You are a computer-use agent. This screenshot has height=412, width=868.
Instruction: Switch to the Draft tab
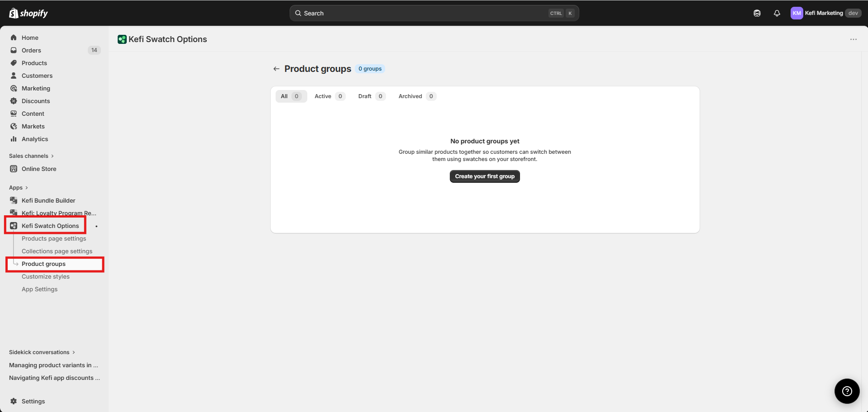(x=372, y=96)
